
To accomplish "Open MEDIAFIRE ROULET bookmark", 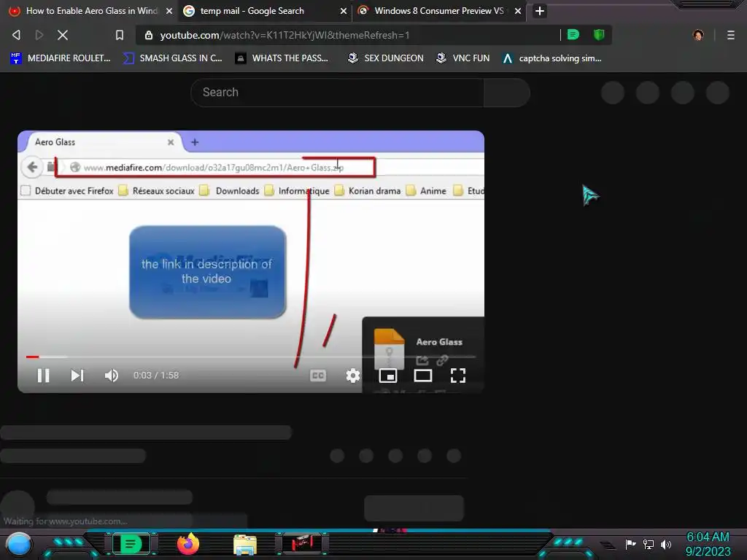I will coord(61,58).
